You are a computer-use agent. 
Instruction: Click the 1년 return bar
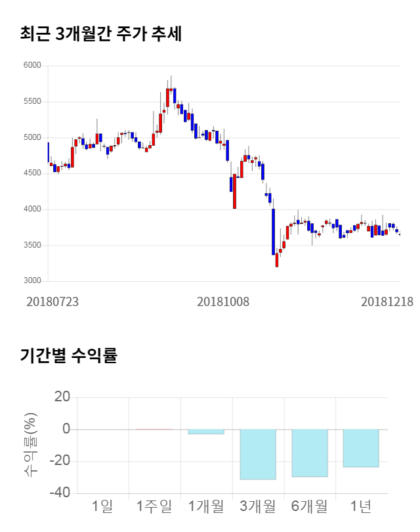[361, 448]
